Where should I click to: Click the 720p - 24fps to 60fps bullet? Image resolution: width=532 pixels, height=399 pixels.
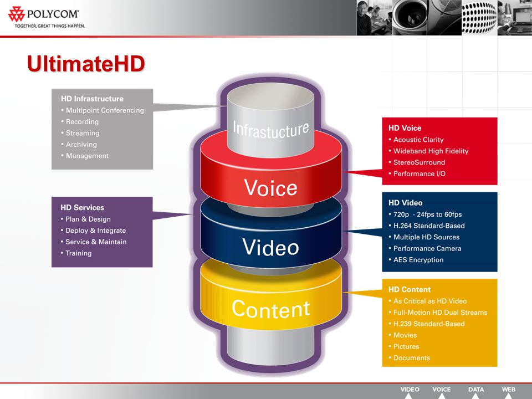click(425, 214)
